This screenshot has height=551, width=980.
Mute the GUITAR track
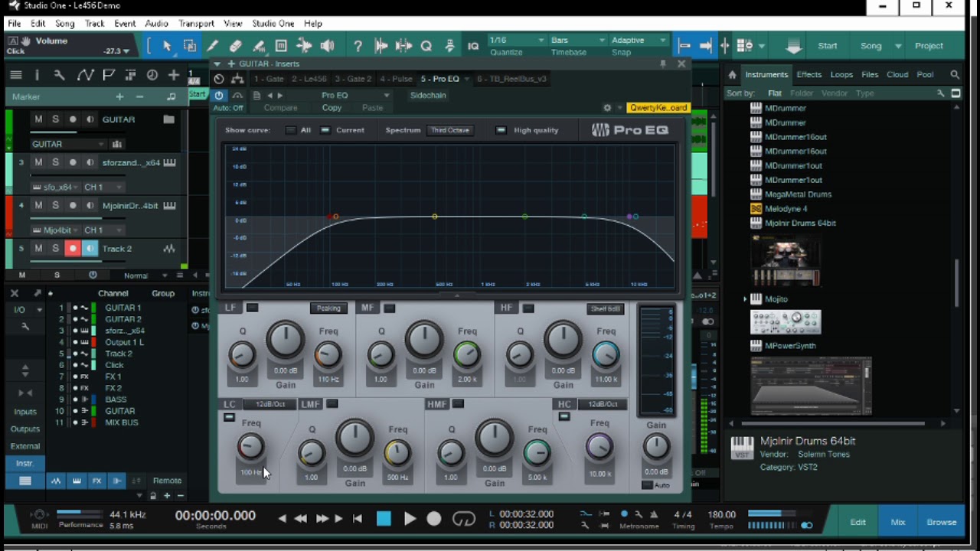coord(38,119)
